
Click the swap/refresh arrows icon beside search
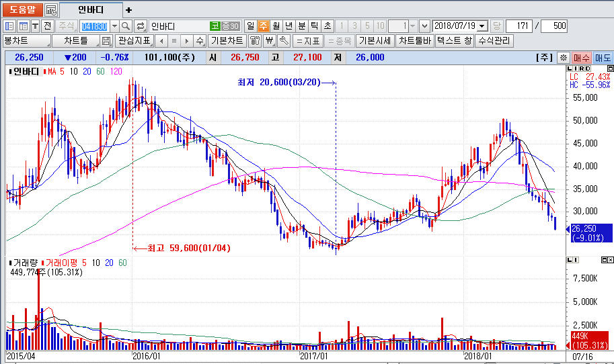tap(141, 26)
